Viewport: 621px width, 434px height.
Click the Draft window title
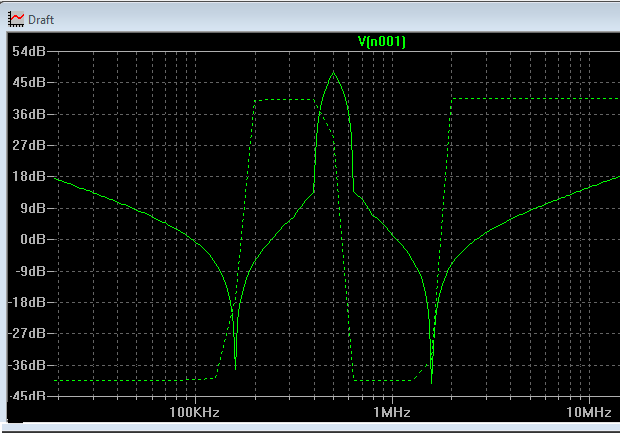[42, 19]
